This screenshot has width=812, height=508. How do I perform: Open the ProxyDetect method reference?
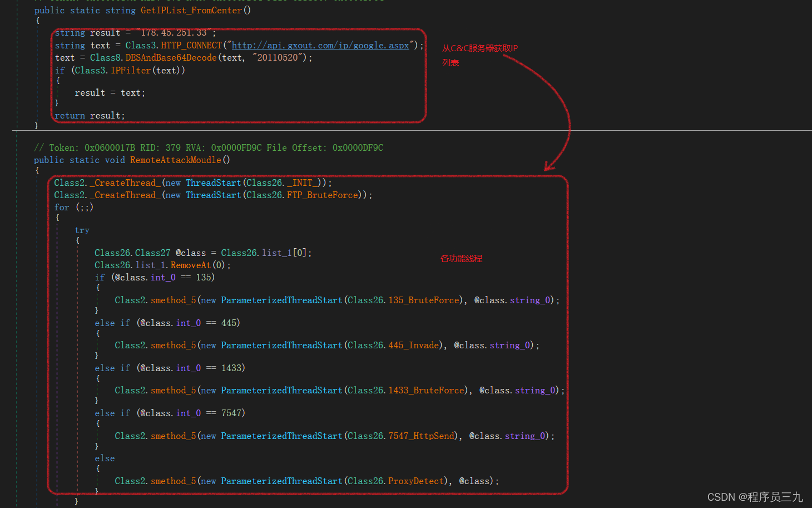[417, 481]
